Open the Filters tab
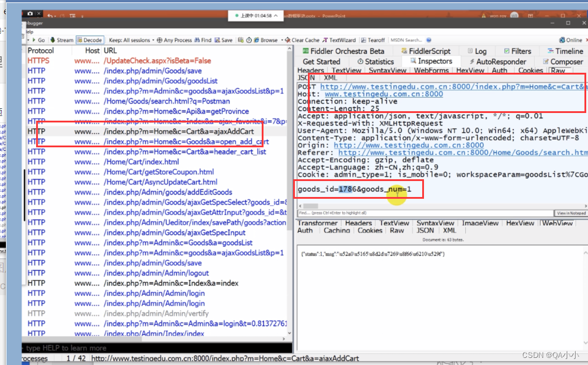The width and height of the screenshot is (588, 365). [518, 51]
